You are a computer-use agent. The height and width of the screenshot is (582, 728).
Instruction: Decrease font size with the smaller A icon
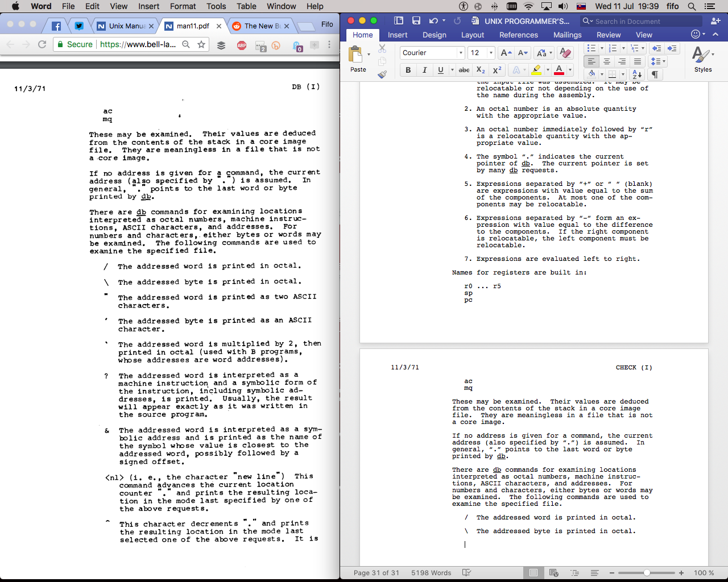tap(523, 53)
